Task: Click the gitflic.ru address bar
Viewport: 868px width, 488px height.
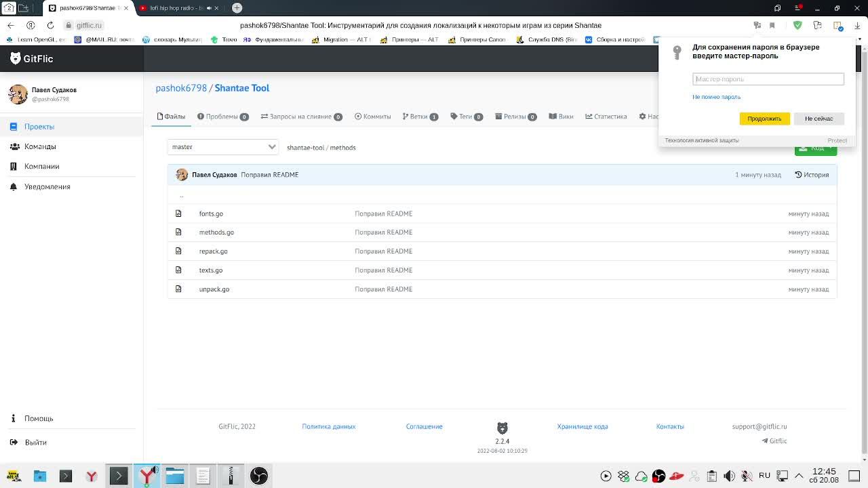Action: pyautogui.click(x=89, y=25)
